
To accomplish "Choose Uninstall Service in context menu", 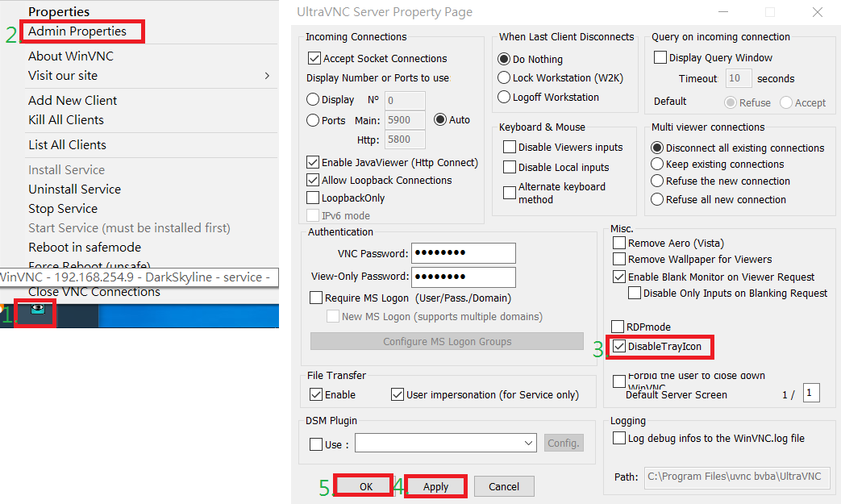I will click(x=74, y=190).
